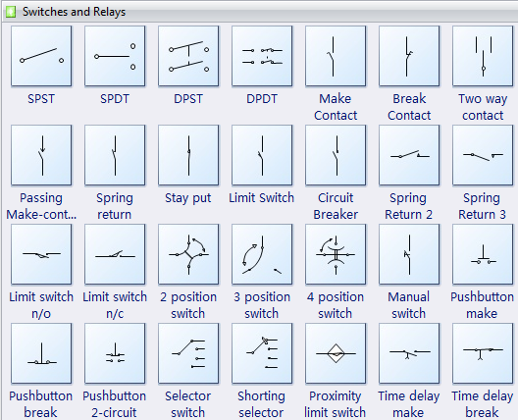Screen dimensions: 518x420
Task: Click the 4 position switch symbol
Action: point(336,254)
